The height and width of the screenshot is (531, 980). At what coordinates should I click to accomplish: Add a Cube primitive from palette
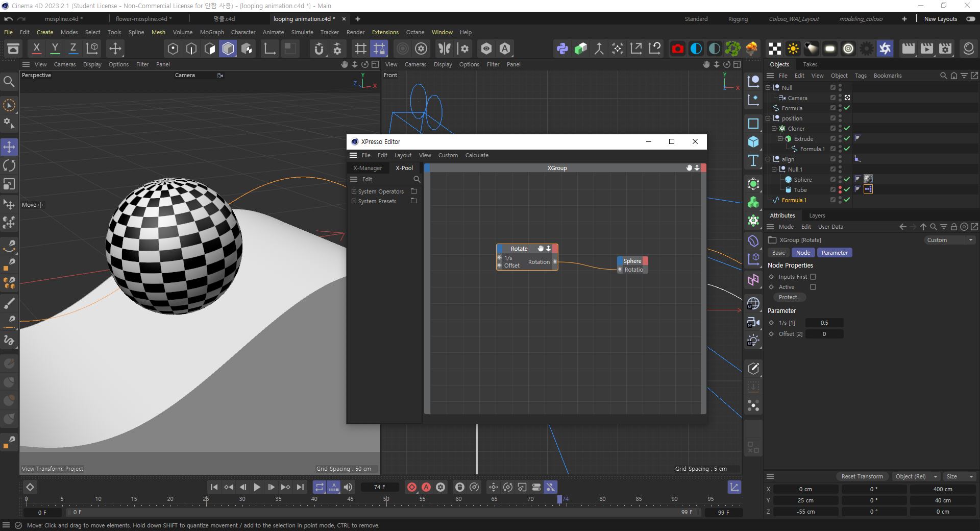click(753, 142)
